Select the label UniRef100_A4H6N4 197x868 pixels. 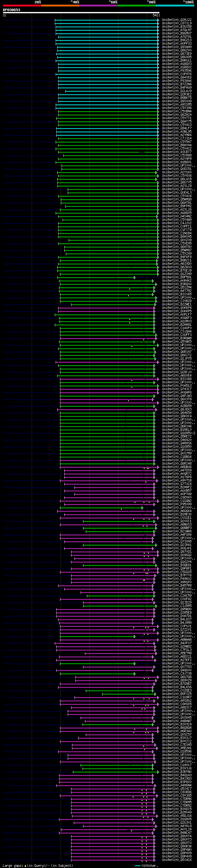pos(177,785)
